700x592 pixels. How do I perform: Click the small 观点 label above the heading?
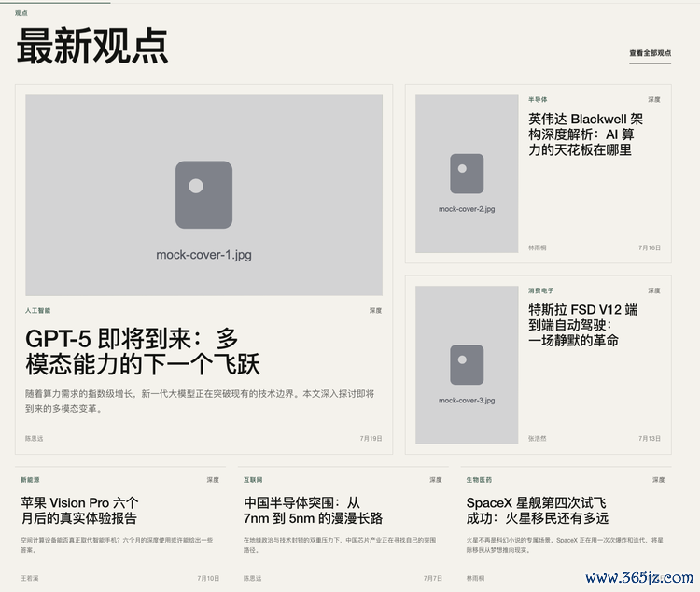coord(21,13)
